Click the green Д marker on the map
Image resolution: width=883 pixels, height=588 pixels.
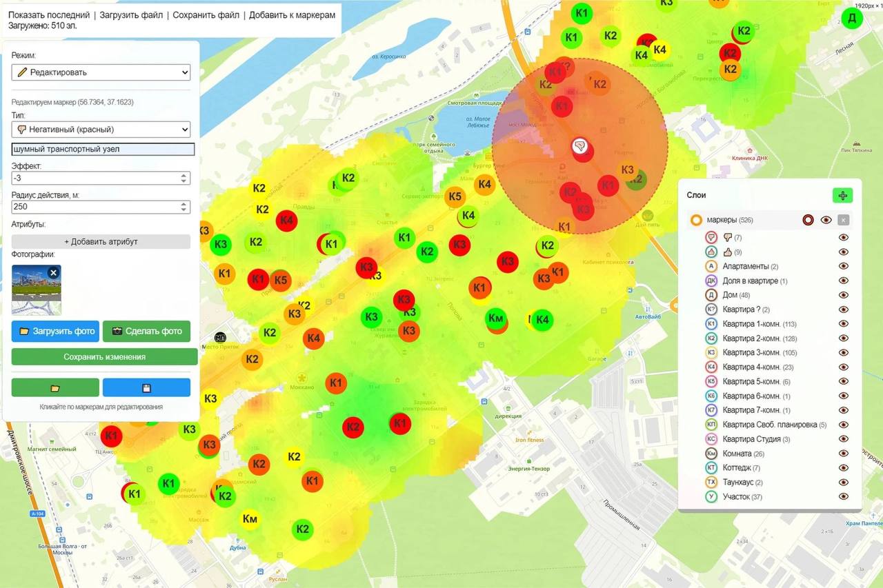852,19
